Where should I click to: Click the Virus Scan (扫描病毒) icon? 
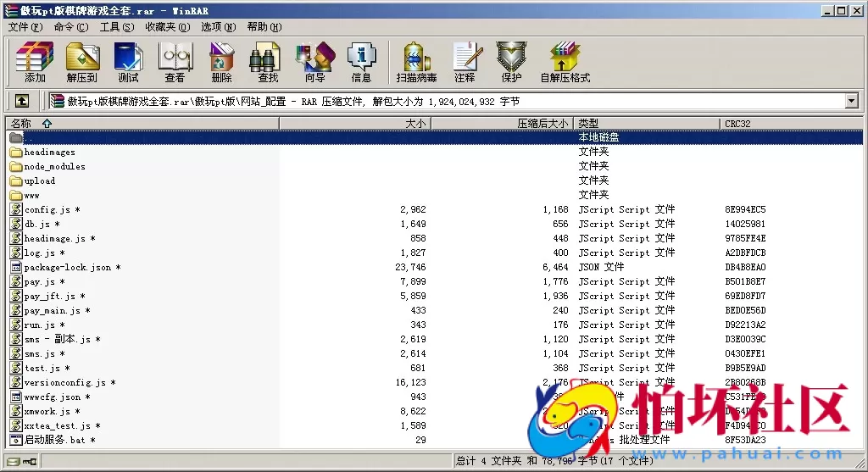pos(416,62)
